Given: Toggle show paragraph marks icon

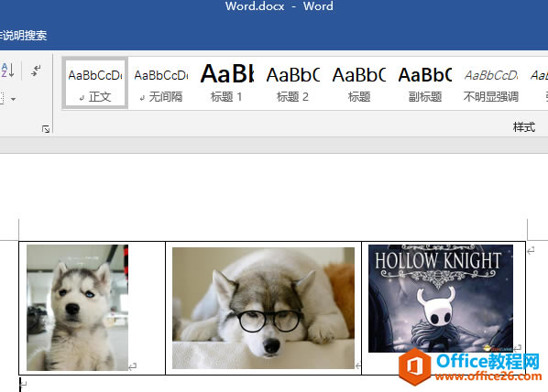Looking at the screenshot, I should 36,71.
